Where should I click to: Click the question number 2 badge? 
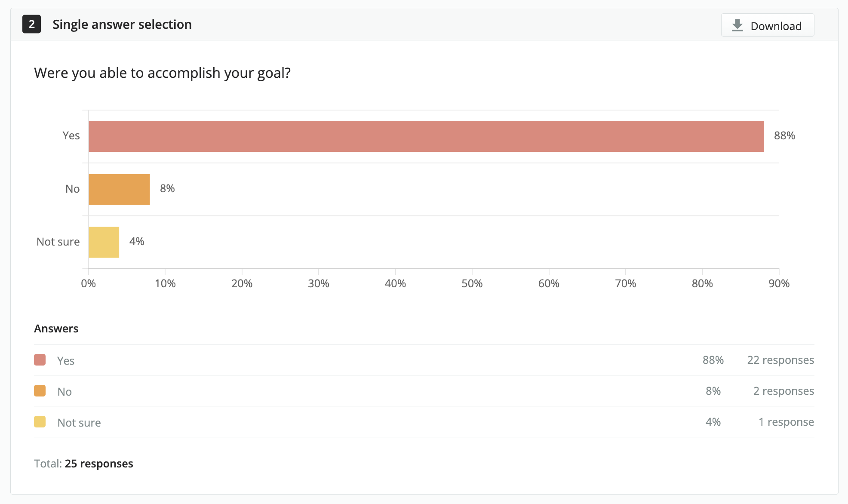pos(31,24)
